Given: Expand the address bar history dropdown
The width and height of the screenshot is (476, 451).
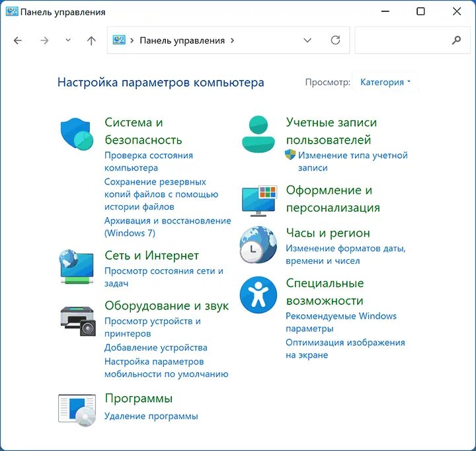Looking at the screenshot, I should pos(307,40).
